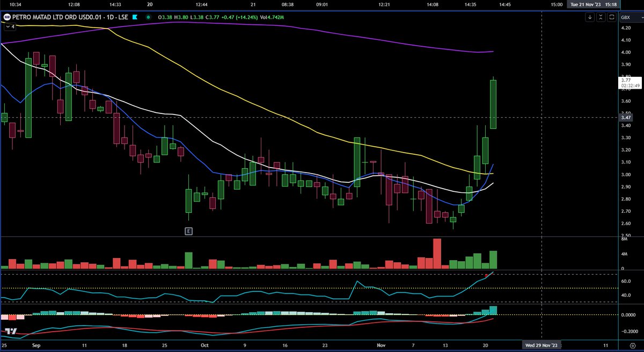Click the cyan flag marker next to LSE
This screenshot has height=352, width=644.
pyautogui.click(x=136, y=17)
